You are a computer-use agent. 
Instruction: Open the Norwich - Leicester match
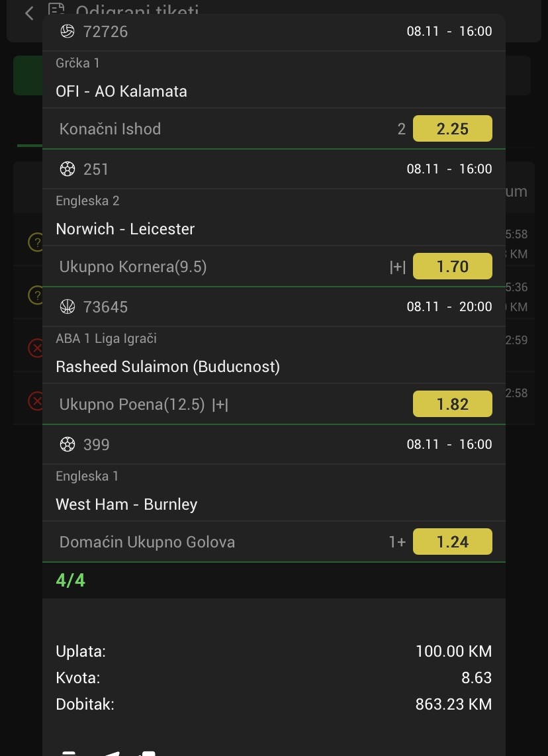pos(125,229)
